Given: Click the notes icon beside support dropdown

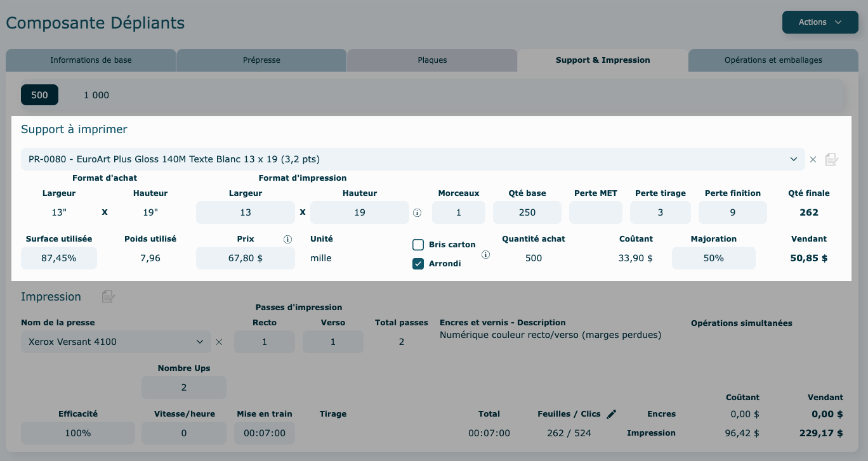Looking at the screenshot, I should point(832,159).
